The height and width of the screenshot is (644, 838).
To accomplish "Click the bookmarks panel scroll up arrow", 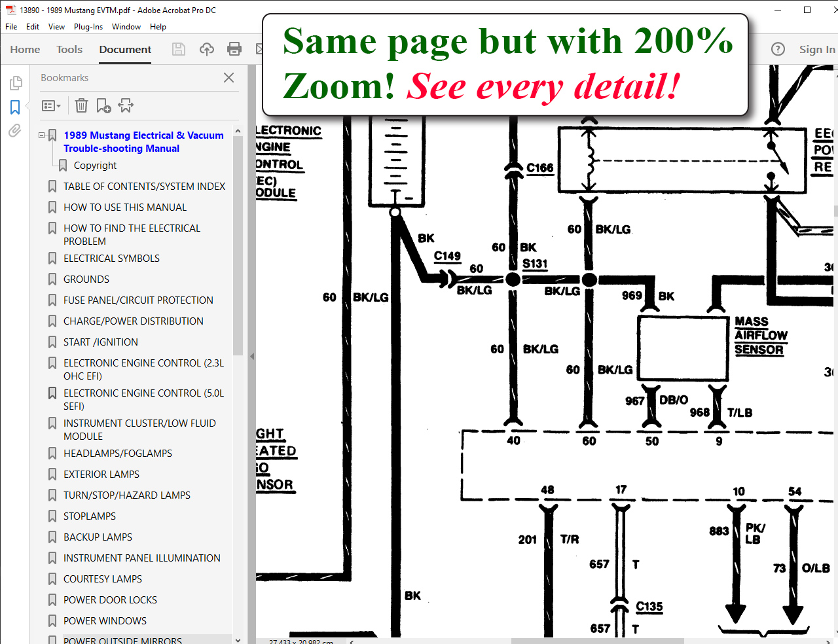I will (x=238, y=131).
